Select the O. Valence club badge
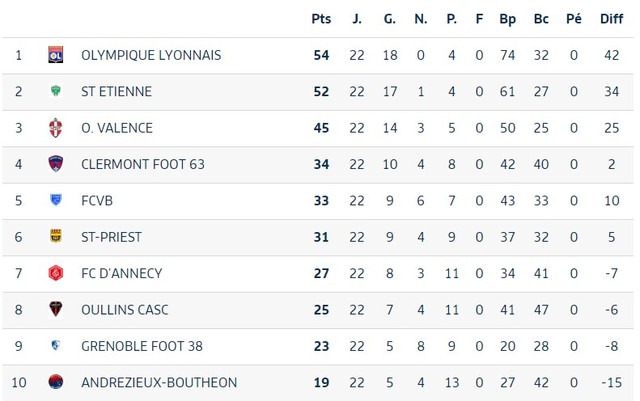The width and height of the screenshot is (640, 401). (x=56, y=128)
